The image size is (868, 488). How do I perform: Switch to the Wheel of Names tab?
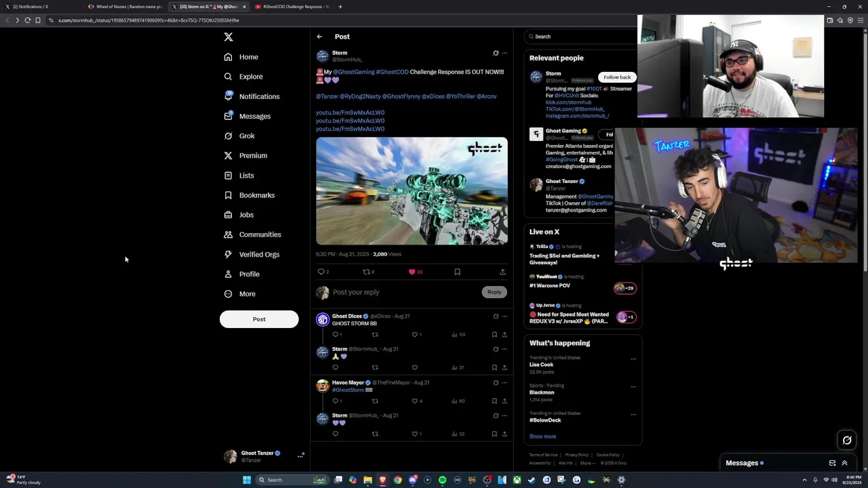pyautogui.click(x=126, y=7)
